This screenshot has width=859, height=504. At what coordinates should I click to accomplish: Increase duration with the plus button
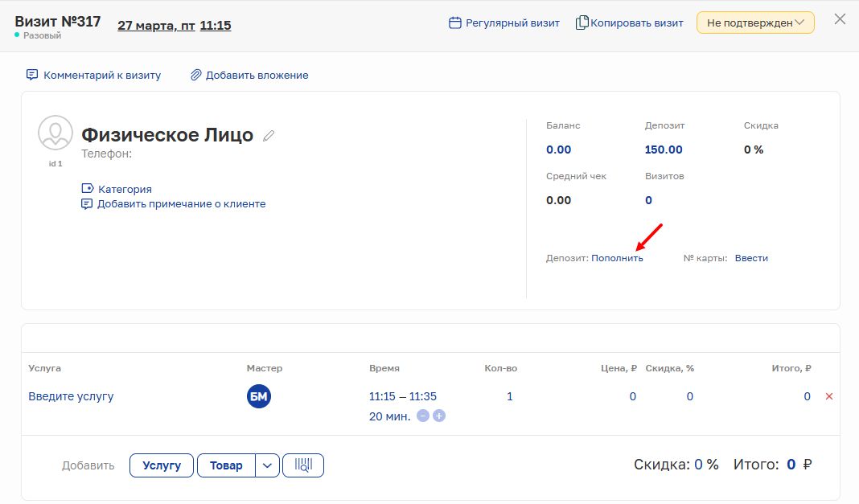click(439, 416)
